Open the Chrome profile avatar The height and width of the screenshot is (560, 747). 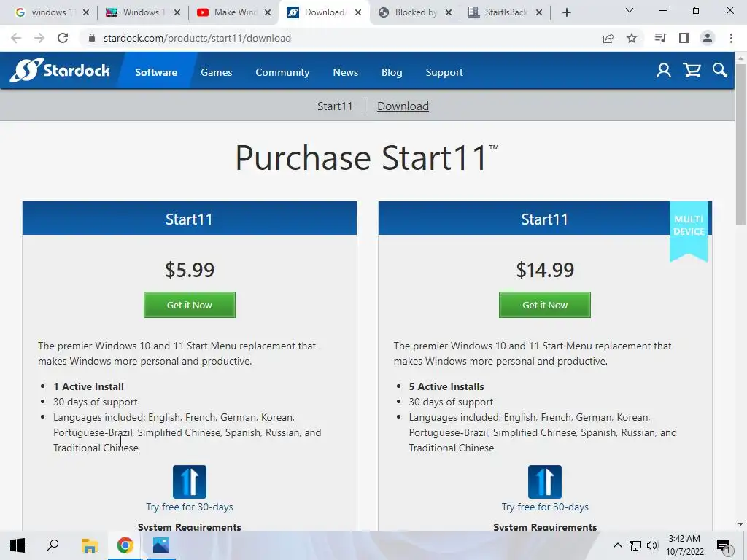coord(708,38)
